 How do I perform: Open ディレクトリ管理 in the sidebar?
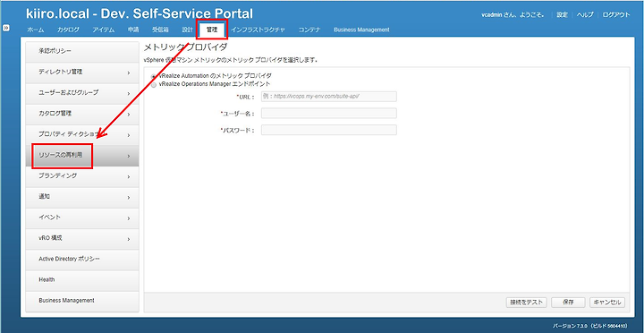pyautogui.click(x=82, y=73)
